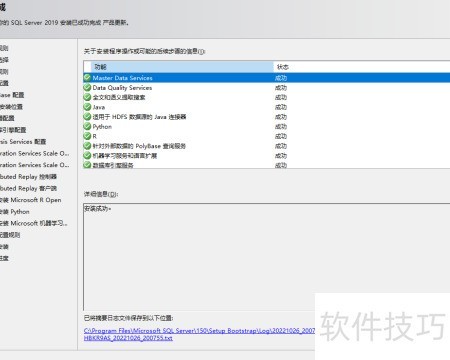
Task: Select the Master Data Services row
Action: [x=267, y=78]
